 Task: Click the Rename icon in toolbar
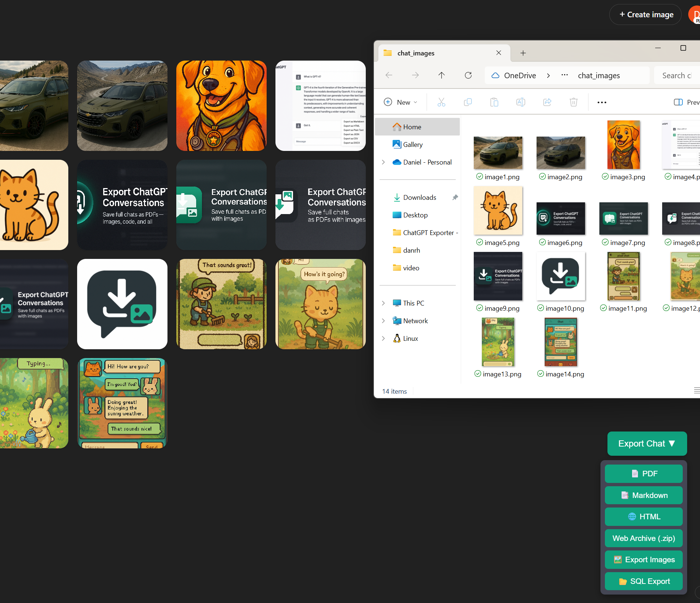(x=520, y=102)
